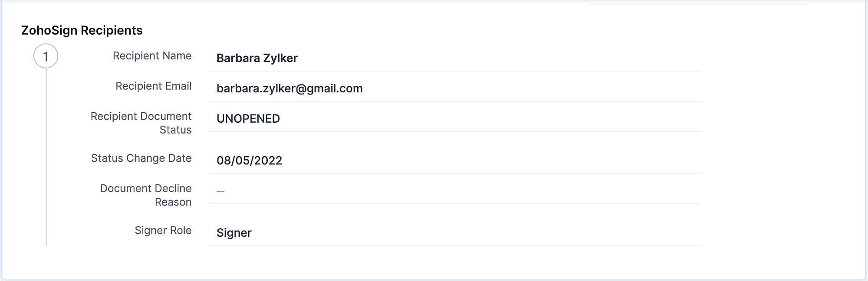Select the 08/05/2022 status change date
The image size is (868, 281).
coord(249,160)
